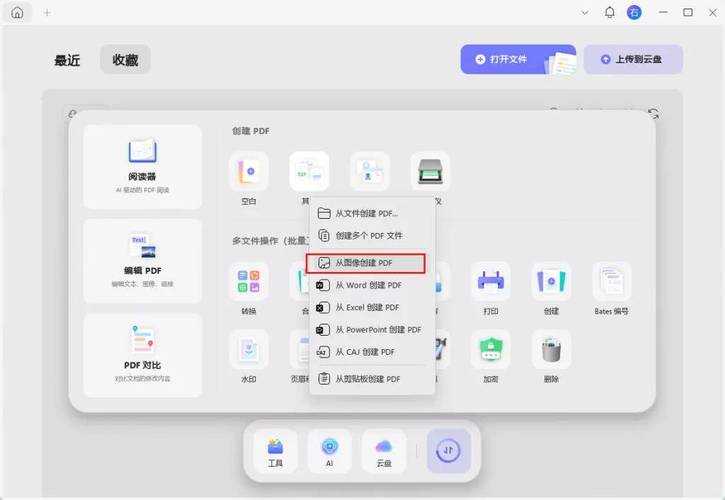This screenshot has width=725, height=500.
Task: Click the 删除 trash bin icon
Action: (x=551, y=350)
